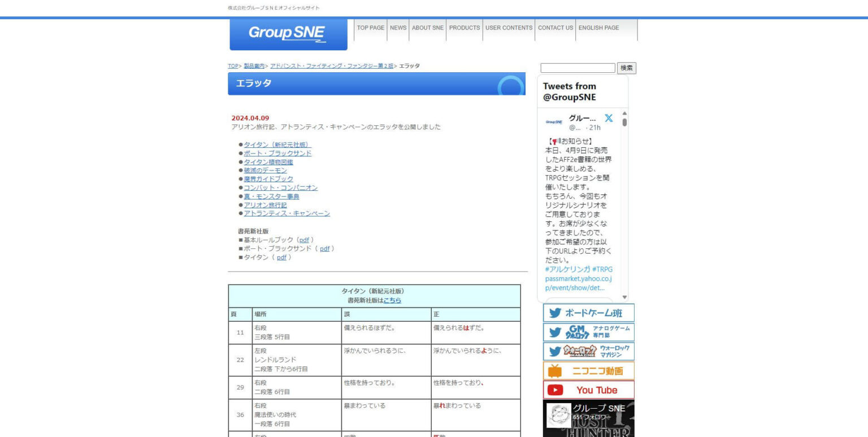The image size is (868, 437).
Task: Go to ENGLISH PAGE in navigation
Action: 598,28
